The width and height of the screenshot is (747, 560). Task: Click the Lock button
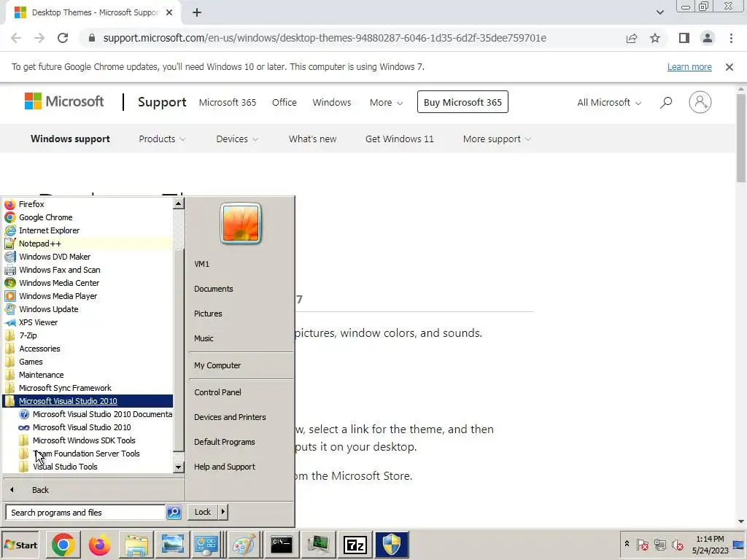click(x=203, y=512)
